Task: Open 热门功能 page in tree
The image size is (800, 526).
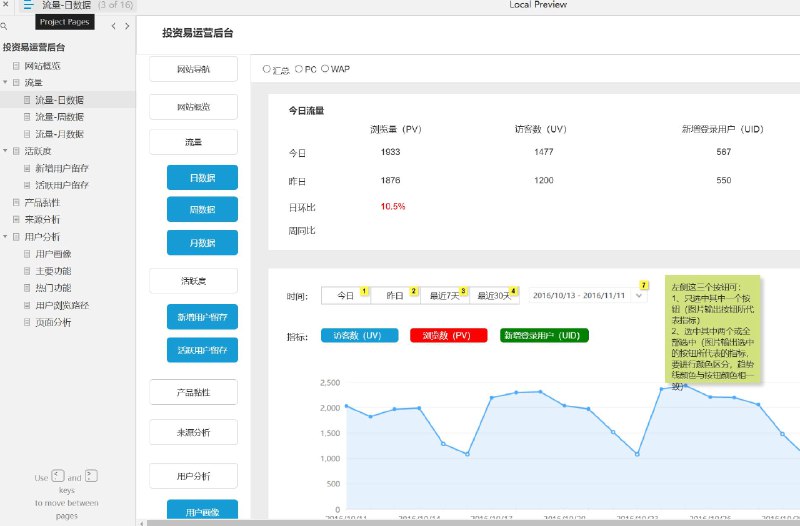Action: [53, 288]
